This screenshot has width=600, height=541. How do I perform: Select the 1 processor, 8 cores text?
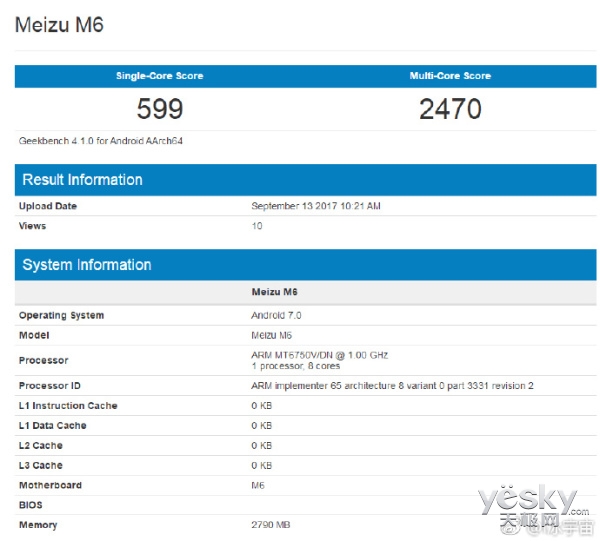pos(295,366)
